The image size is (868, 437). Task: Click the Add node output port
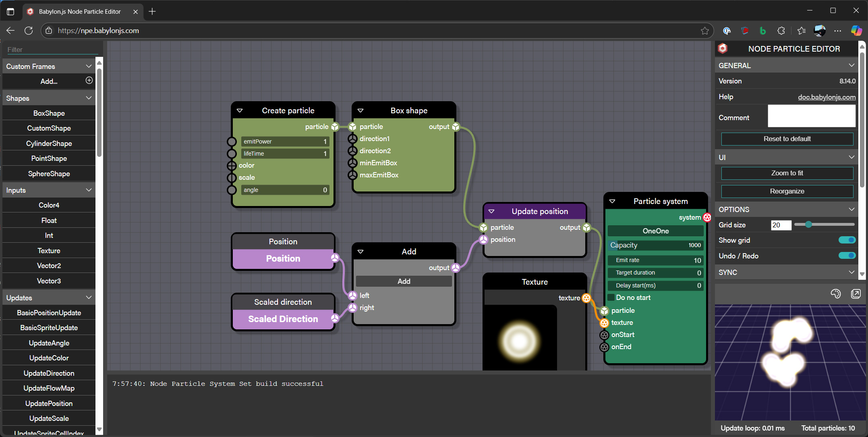(456, 268)
